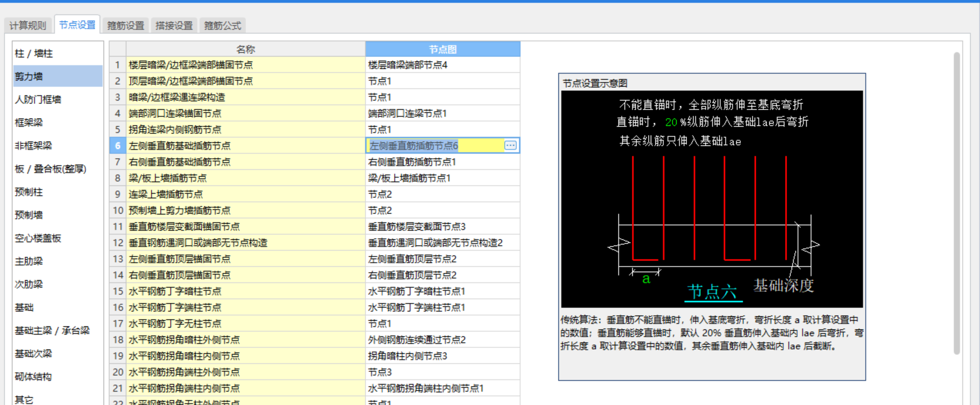Select row 1 楼层暗梁/边框梁端部锚固节点
980x405 pixels.
(x=246, y=65)
